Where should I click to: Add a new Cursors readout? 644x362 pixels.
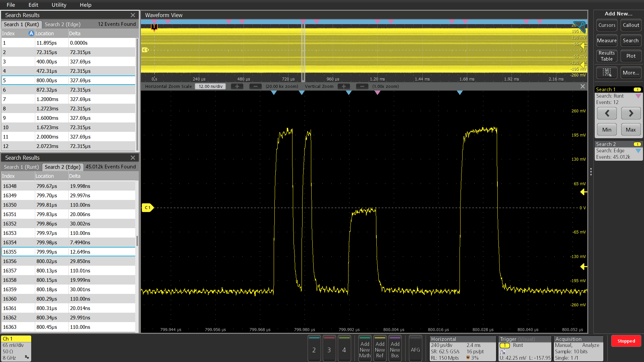click(x=607, y=25)
